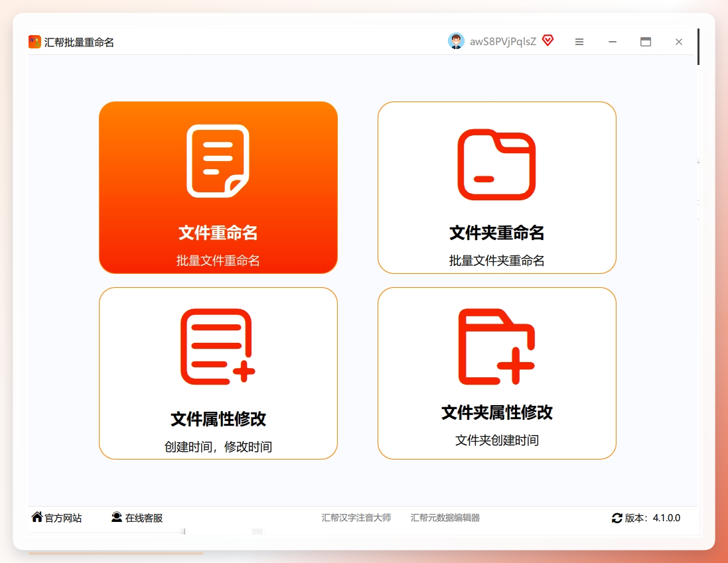Open the 汇帮汉字注音大师 link
This screenshot has width=728, height=563.
(356, 517)
